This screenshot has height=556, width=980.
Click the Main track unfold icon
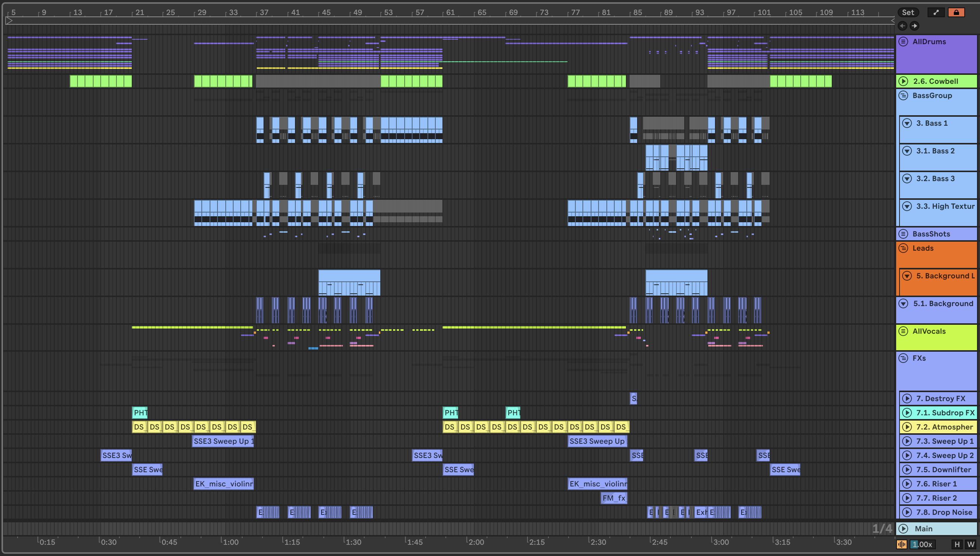point(903,529)
